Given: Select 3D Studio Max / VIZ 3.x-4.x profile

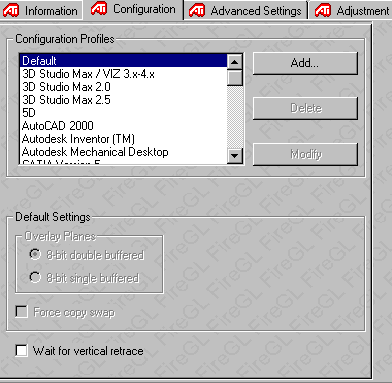Looking at the screenshot, I should [x=123, y=74].
